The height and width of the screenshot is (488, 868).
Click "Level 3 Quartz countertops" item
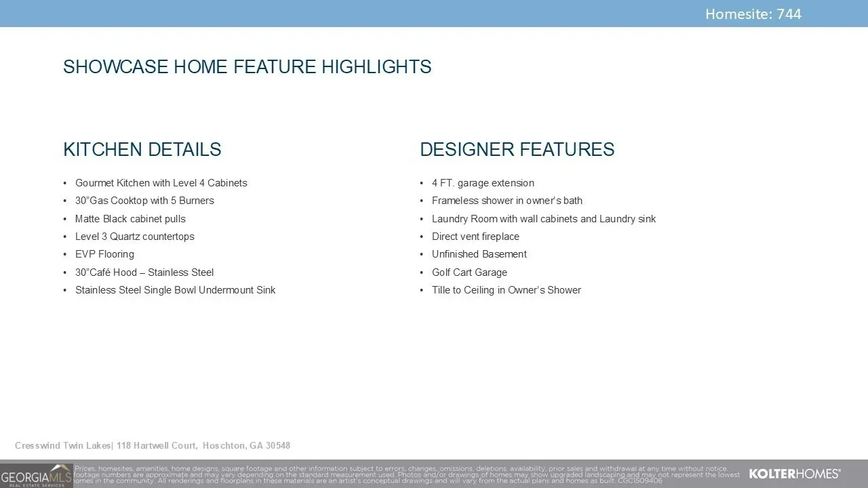click(135, 237)
